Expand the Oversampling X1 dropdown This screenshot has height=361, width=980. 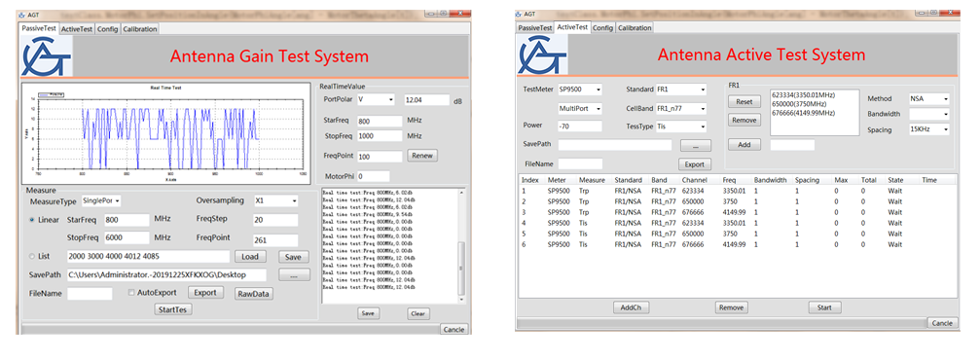[276, 201]
